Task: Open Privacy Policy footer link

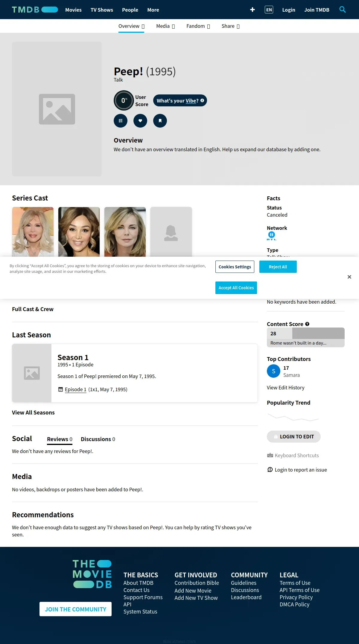Action: (296, 597)
